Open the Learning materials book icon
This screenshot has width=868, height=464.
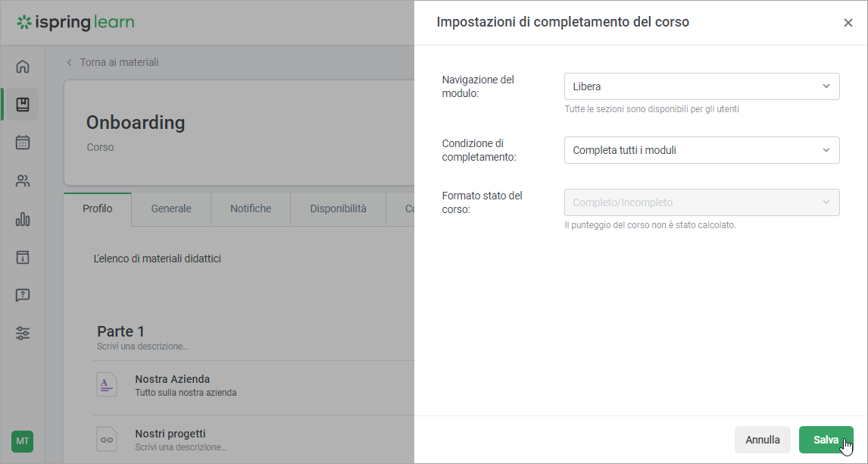(23, 105)
